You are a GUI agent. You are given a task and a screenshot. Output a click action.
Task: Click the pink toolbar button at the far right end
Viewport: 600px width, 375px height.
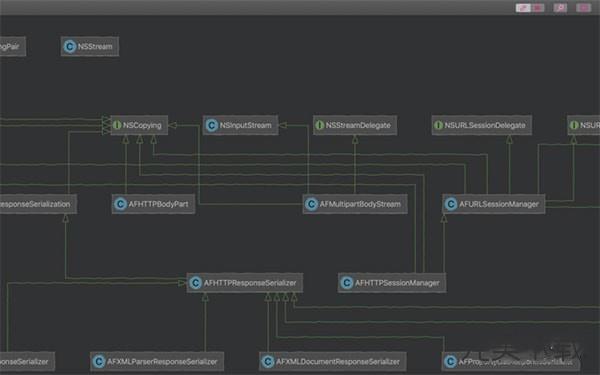pos(584,8)
